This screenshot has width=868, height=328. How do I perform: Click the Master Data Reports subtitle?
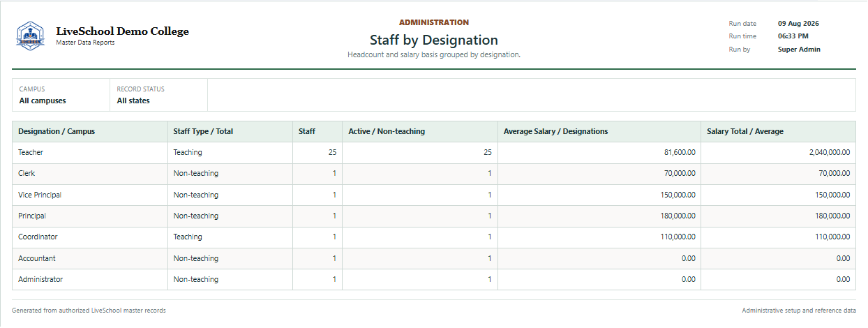(x=85, y=43)
